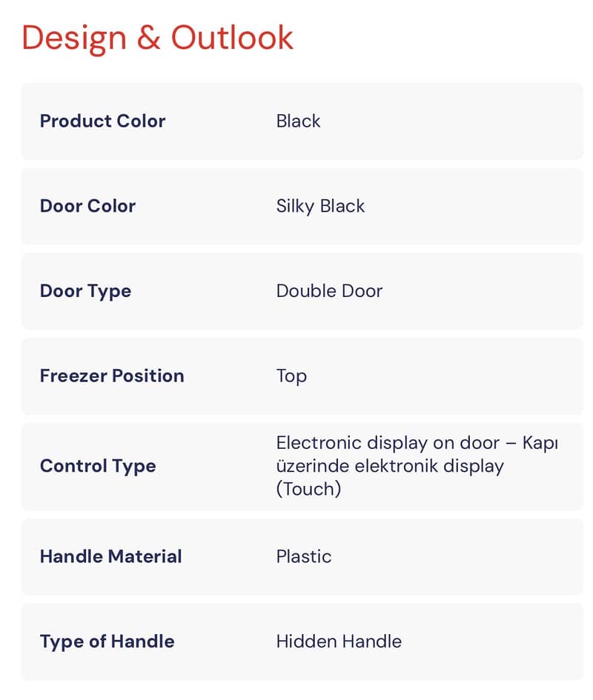Select the Door Type label

86,291
